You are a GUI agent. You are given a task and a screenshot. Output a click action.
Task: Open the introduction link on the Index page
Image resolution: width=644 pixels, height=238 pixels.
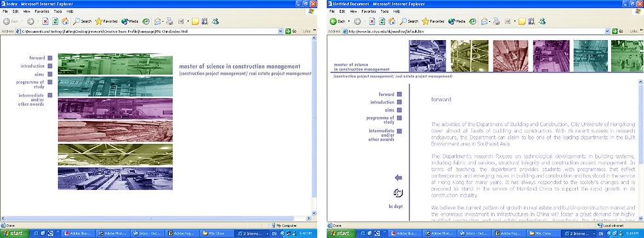click(x=32, y=66)
